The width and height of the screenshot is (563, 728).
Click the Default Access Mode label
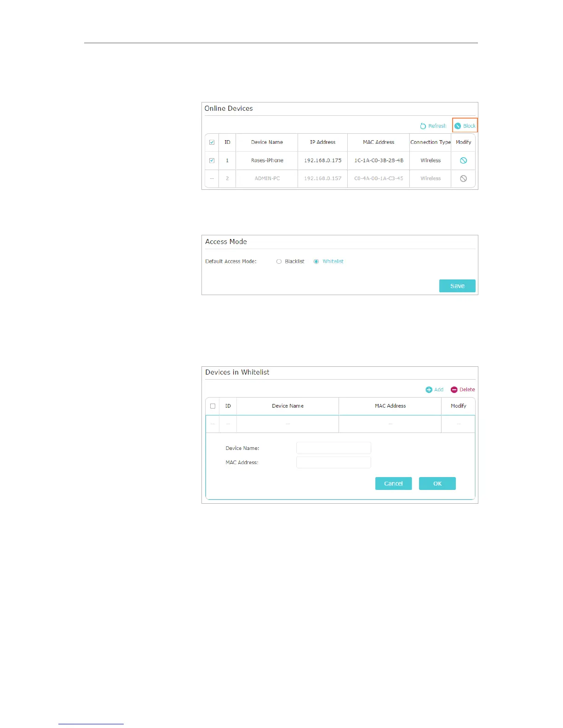[x=231, y=262]
